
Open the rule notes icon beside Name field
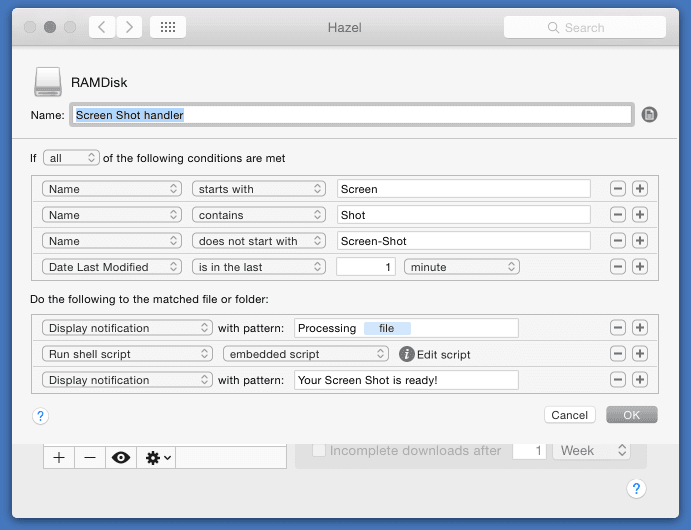(x=649, y=115)
